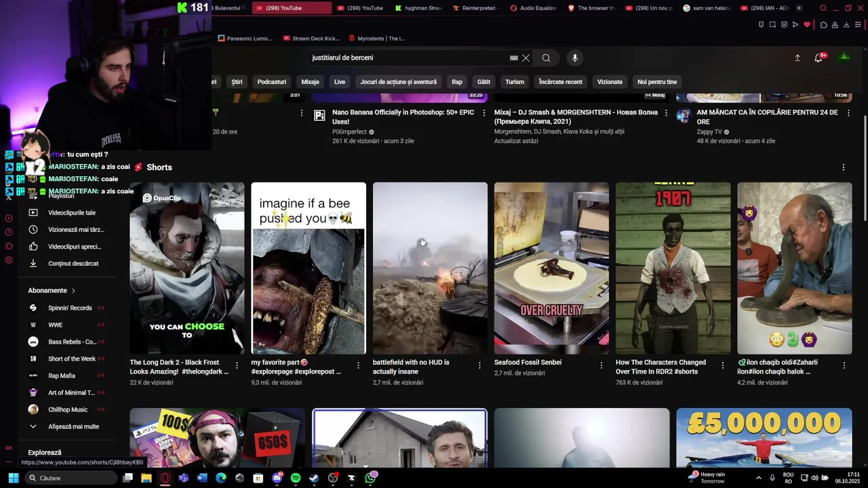Open more options for Nano Banana video
The width and height of the screenshot is (868, 488).
(484, 113)
